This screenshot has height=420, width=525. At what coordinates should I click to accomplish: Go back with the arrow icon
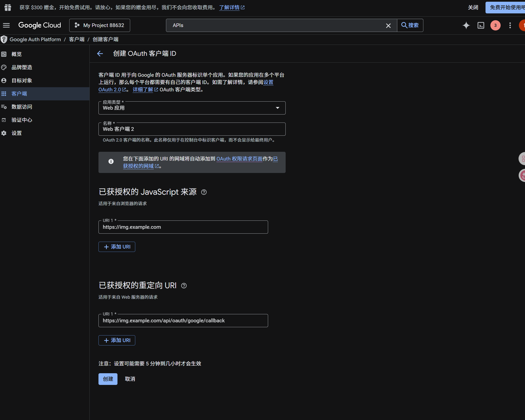tap(100, 54)
